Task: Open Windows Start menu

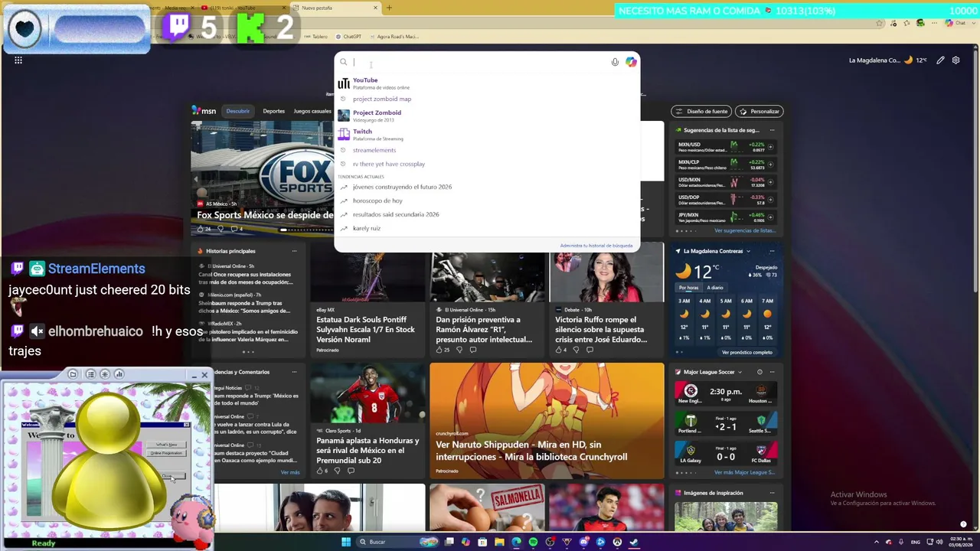Action: pyautogui.click(x=346, y=542)
